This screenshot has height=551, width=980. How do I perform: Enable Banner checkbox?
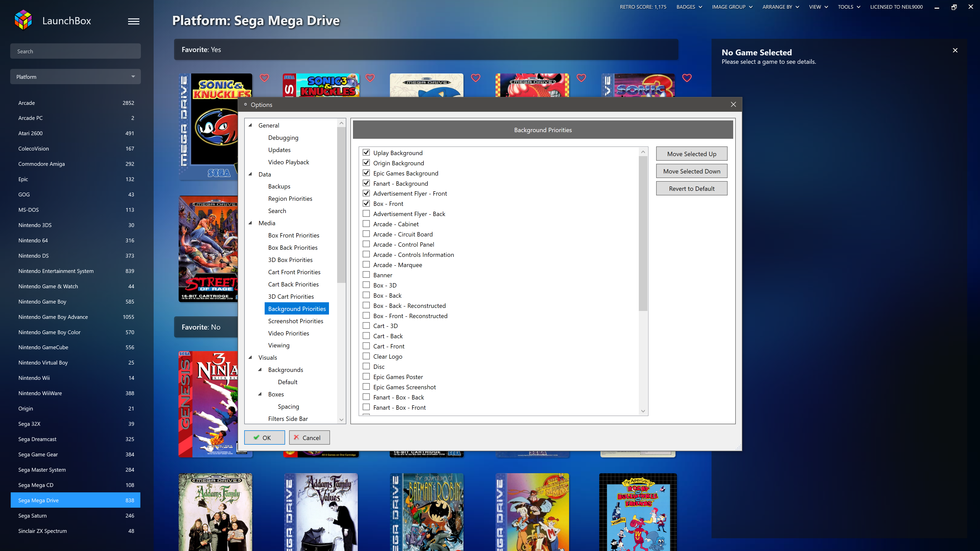366,275
